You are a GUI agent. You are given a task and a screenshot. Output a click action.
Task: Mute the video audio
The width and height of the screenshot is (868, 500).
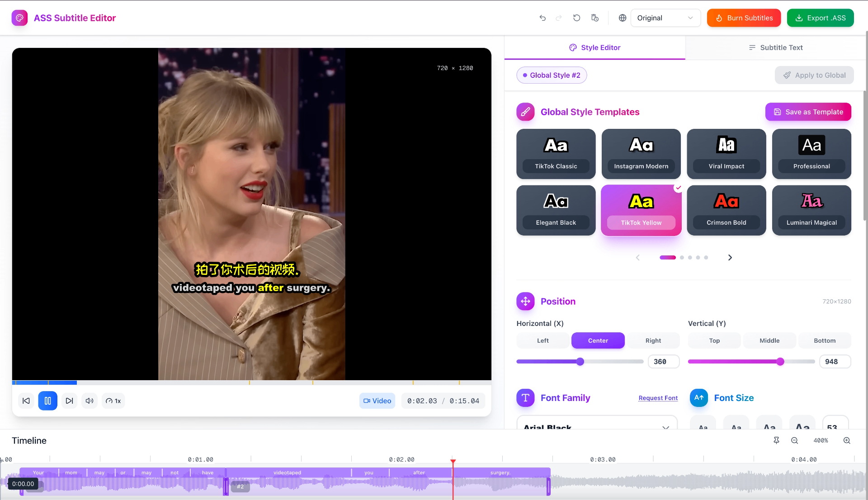pyautogui.click(x=89, y=401)
